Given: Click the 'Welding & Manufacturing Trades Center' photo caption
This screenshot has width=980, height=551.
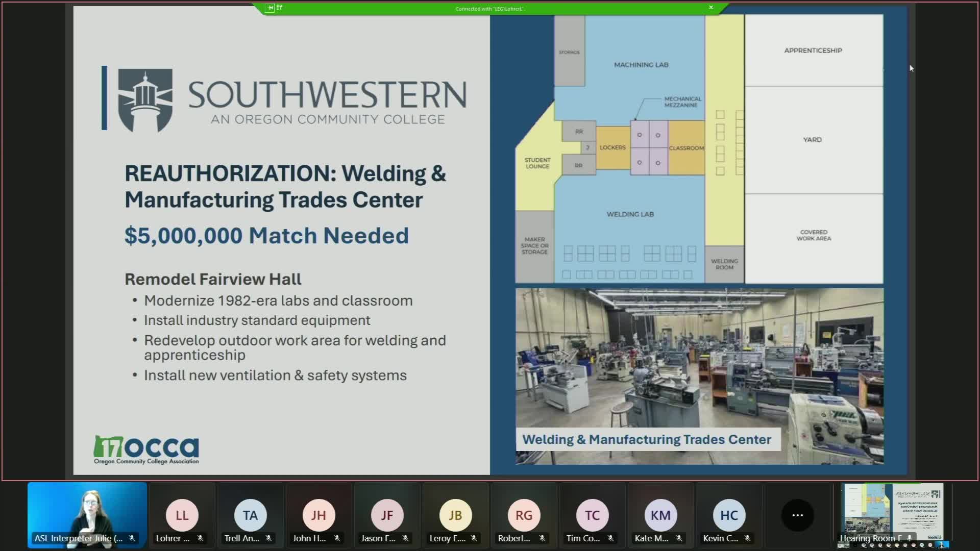Looking at the screenshot, I should (x=647, y=440).
